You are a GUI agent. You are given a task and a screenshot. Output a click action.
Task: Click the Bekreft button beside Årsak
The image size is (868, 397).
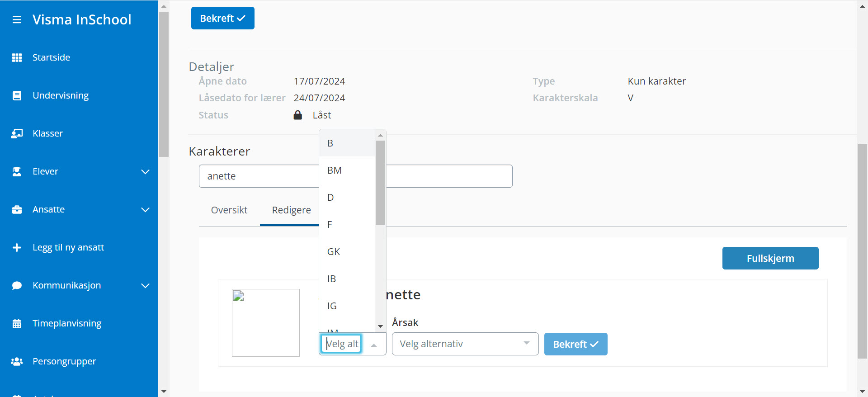pyautogui.click(x=575, y=345)
